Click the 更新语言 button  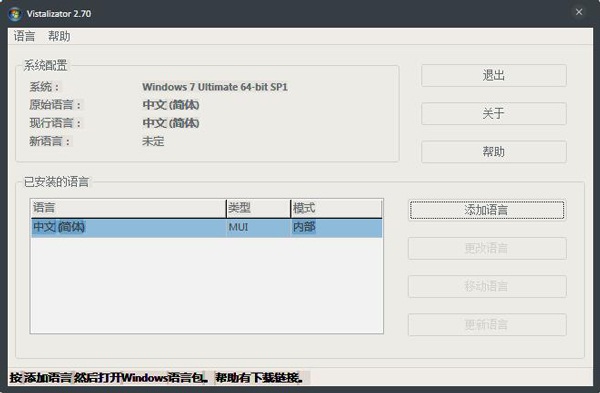click(487, 325)
